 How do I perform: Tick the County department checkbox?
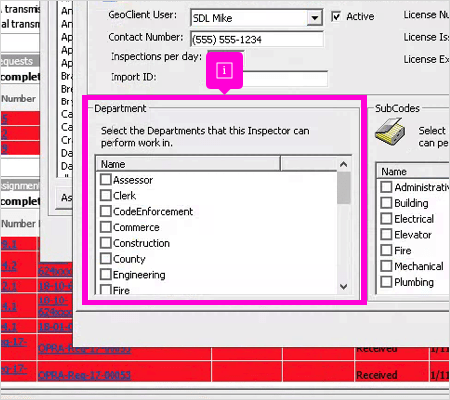coord(106,258)
